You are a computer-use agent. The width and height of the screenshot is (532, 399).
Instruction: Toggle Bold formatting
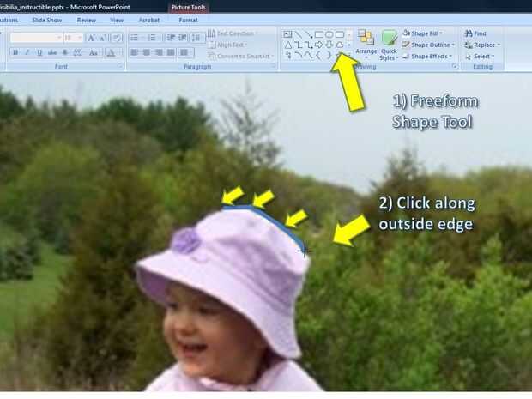[x=15, y=52]
